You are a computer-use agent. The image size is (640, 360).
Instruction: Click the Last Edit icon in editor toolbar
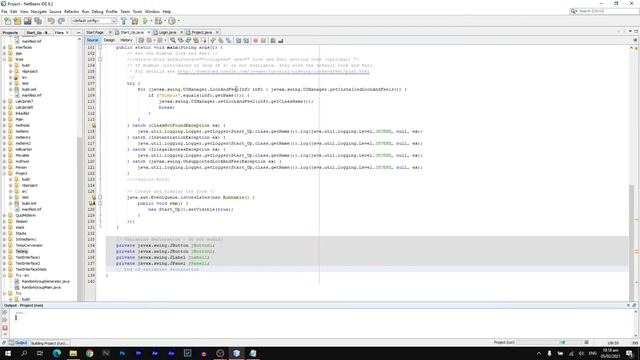141,40
